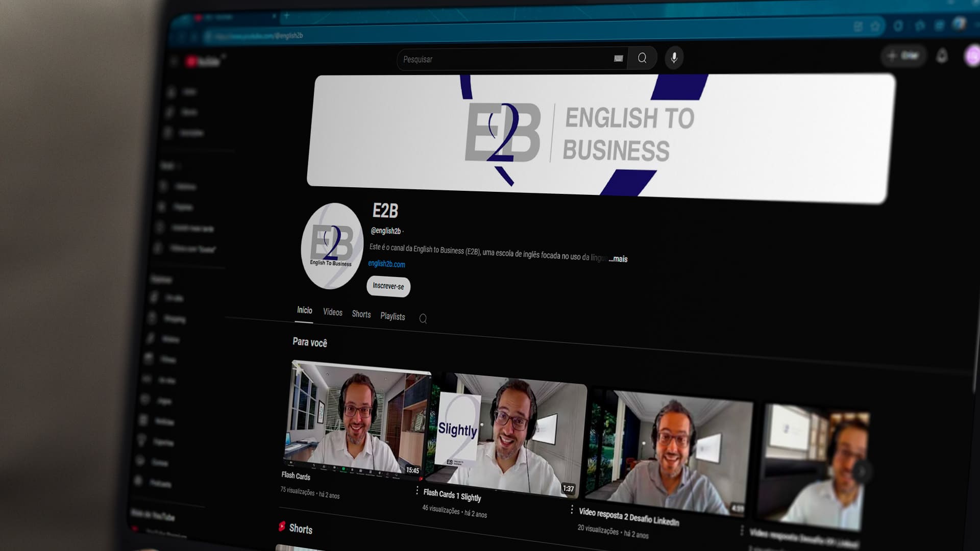
Task: Start voice search with microphone icon
Action: point(674,58)
